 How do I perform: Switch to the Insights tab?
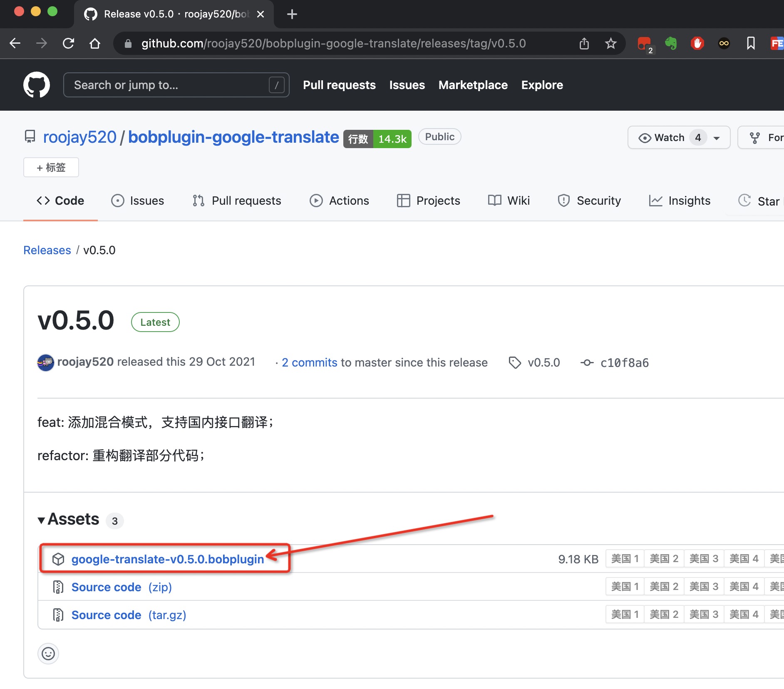pyautogui.click(x=680, y=201)
